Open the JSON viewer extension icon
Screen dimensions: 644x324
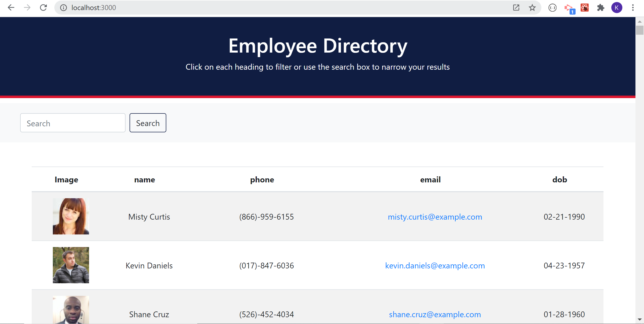(x=552, y=8)
